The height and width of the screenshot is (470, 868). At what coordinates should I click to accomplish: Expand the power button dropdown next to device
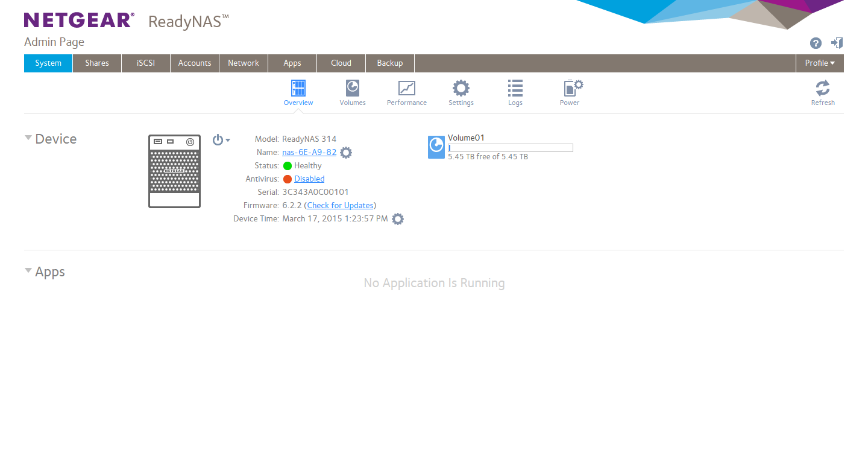(221, 140)
